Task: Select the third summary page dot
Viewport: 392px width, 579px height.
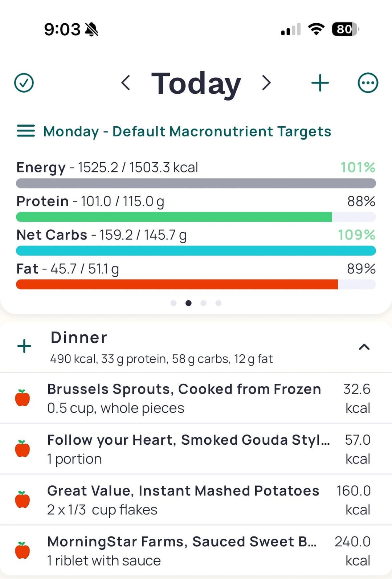Action: pos(204,303)
